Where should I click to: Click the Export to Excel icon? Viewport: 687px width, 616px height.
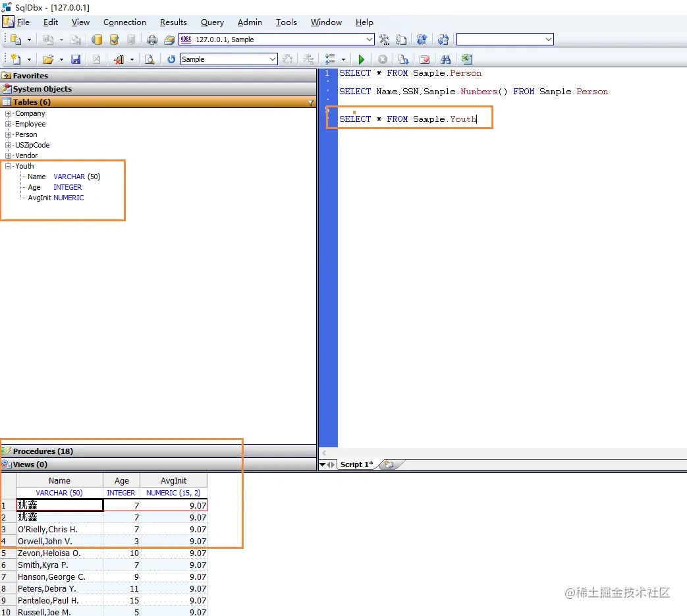point(466,59)
